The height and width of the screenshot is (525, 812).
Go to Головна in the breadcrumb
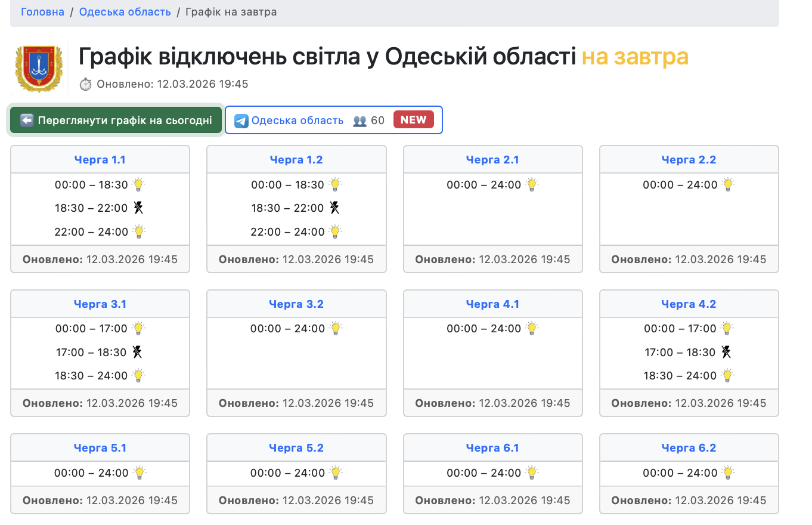click(42, 12)
